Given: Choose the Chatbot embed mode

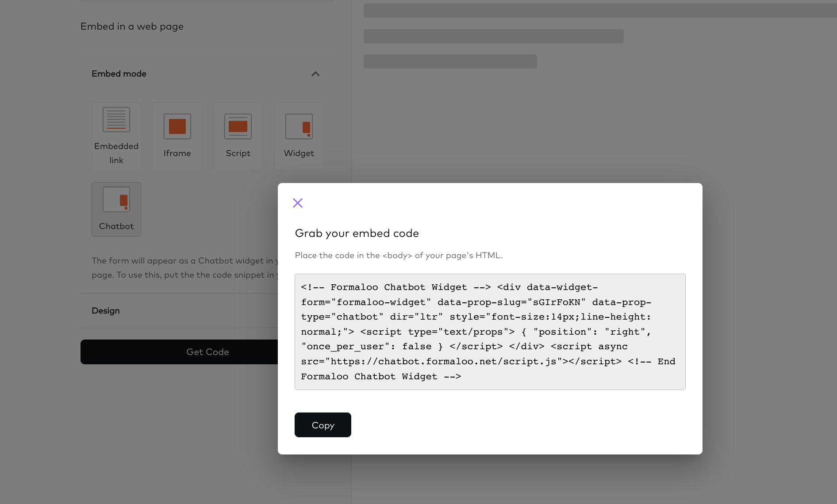Looking at the screenshot, I should (x=116, y=209).
